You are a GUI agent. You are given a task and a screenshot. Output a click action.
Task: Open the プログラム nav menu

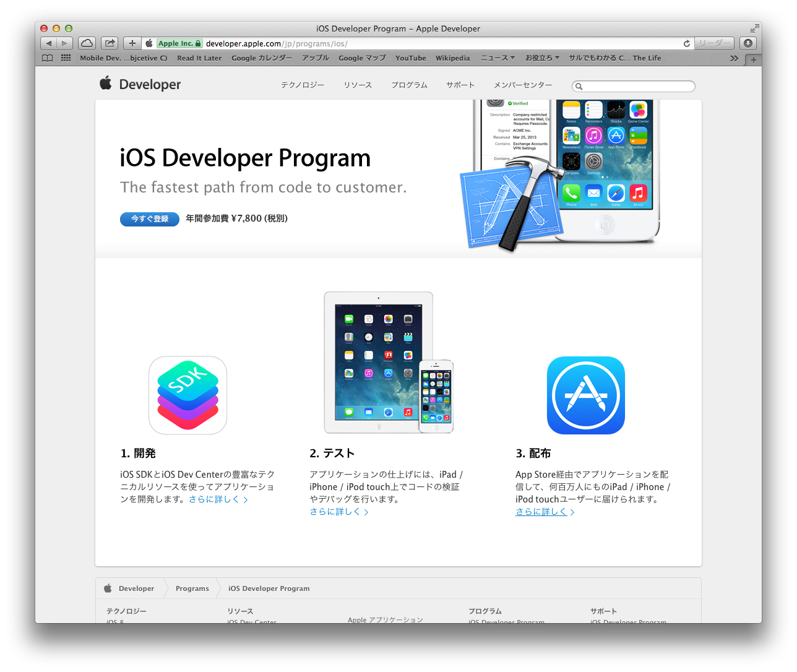(410, 85)
